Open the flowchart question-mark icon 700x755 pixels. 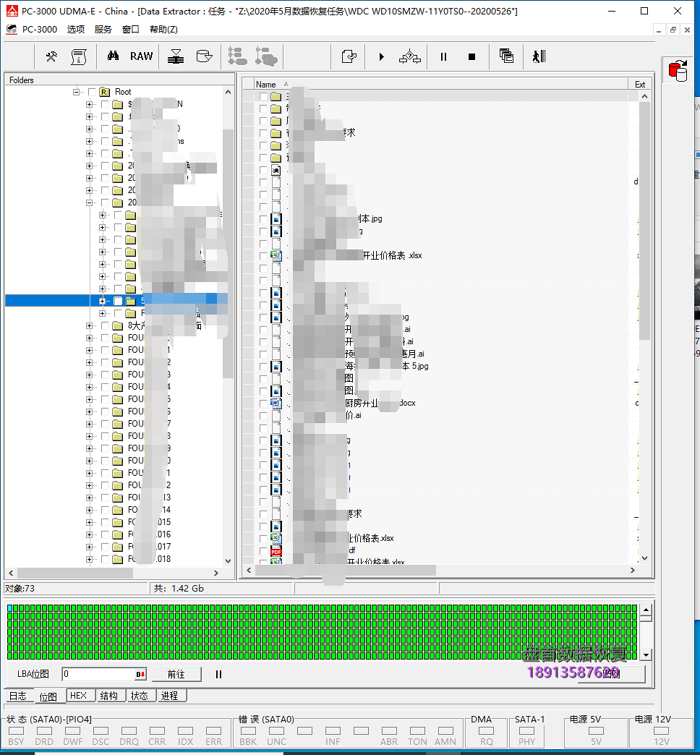(x=410, y=57)
